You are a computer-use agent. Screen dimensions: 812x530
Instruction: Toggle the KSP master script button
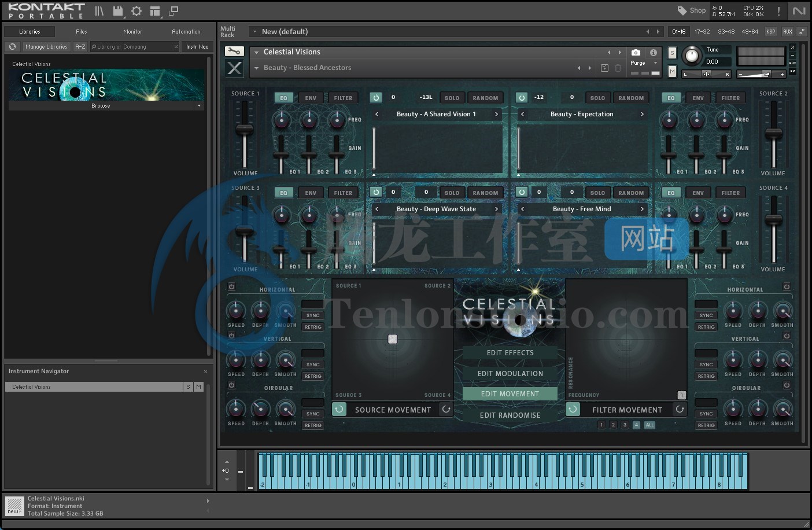coord(771,31)
